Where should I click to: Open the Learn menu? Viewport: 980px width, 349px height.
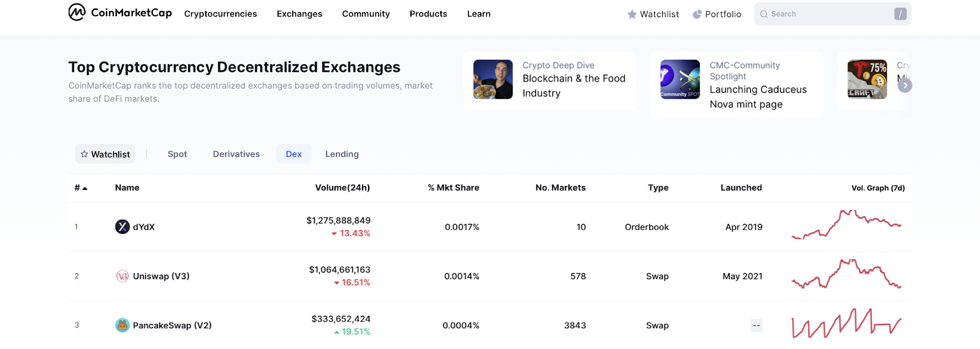pos(479,13)
